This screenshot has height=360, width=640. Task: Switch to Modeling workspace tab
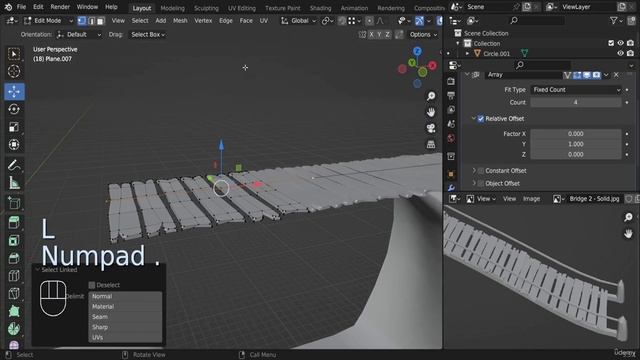tap(172, 8)
